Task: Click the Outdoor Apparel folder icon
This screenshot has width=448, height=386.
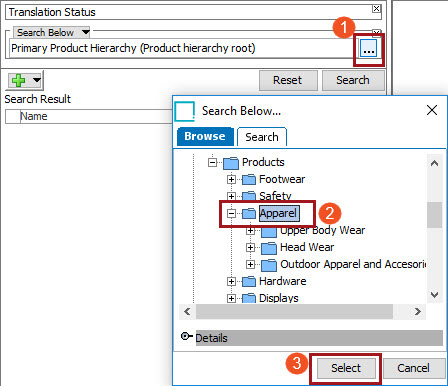Action: point(269,265)
